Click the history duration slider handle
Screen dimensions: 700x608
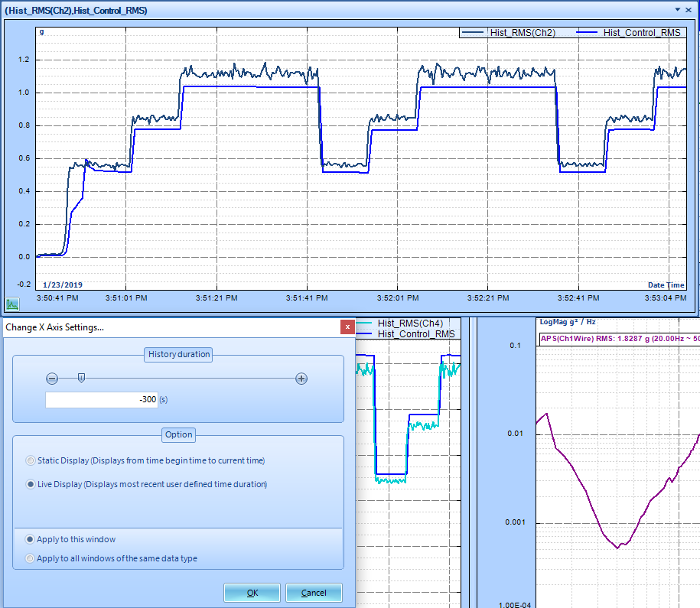tap(81, 379)
